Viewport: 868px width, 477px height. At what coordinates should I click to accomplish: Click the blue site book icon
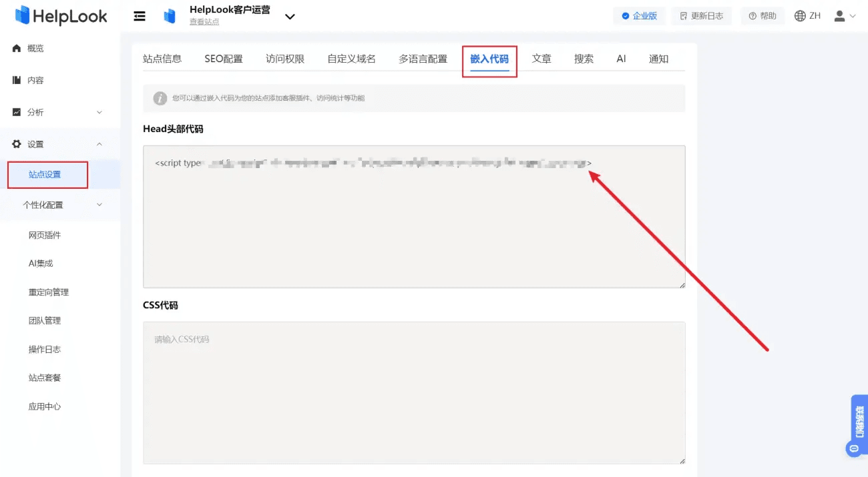click(x=170, y=17)
